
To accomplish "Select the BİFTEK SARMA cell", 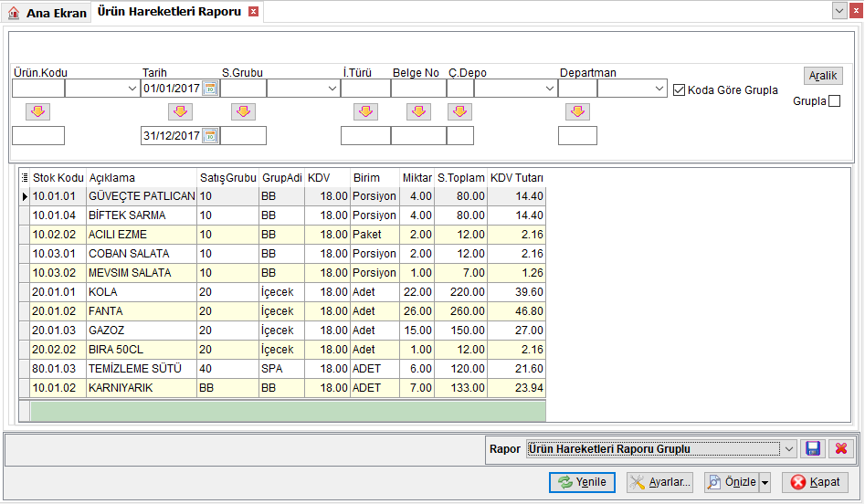I will [142, 215].
